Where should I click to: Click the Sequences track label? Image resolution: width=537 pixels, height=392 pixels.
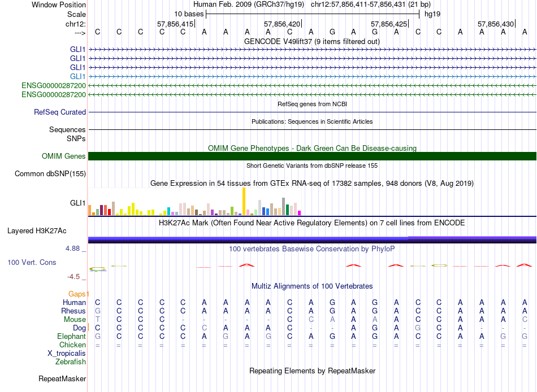(x=67, y=129)
